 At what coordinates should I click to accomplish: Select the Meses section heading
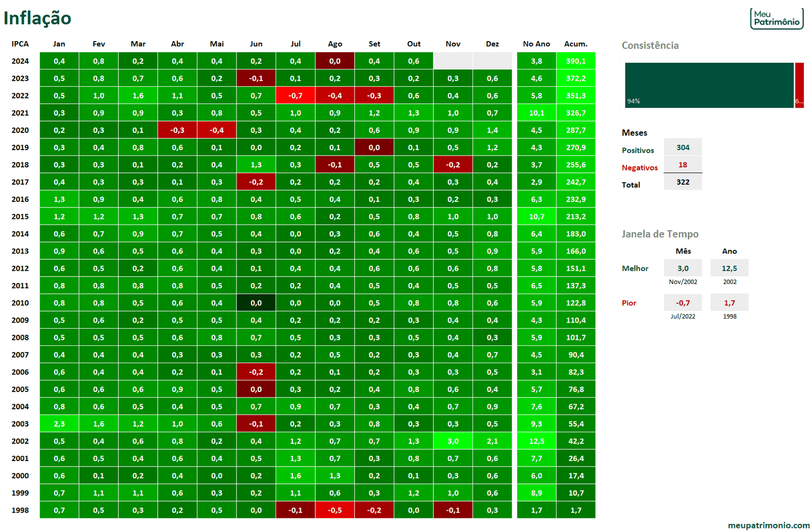[634, 133]
